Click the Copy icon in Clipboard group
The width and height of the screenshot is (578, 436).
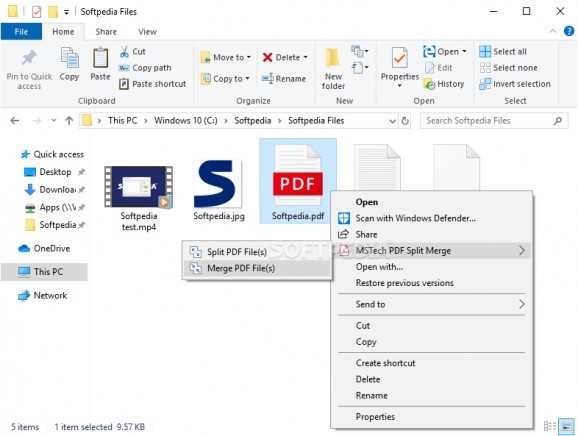69,58
